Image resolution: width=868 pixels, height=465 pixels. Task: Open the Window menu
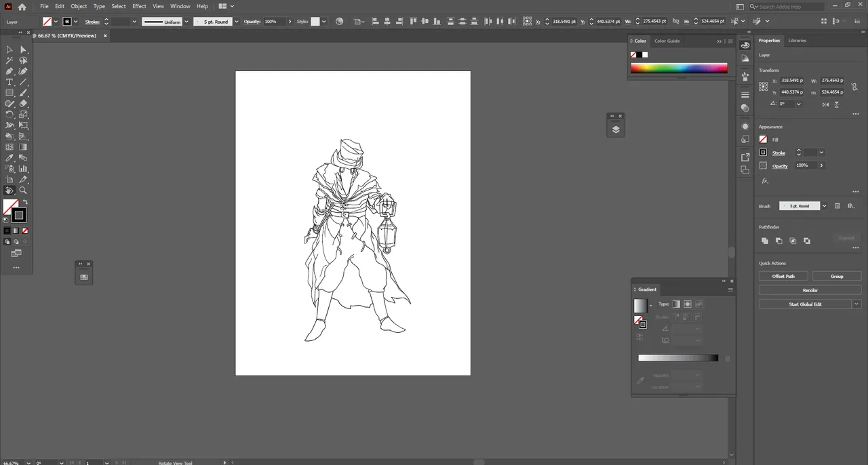pyautogui.click(x=180, y=7)
